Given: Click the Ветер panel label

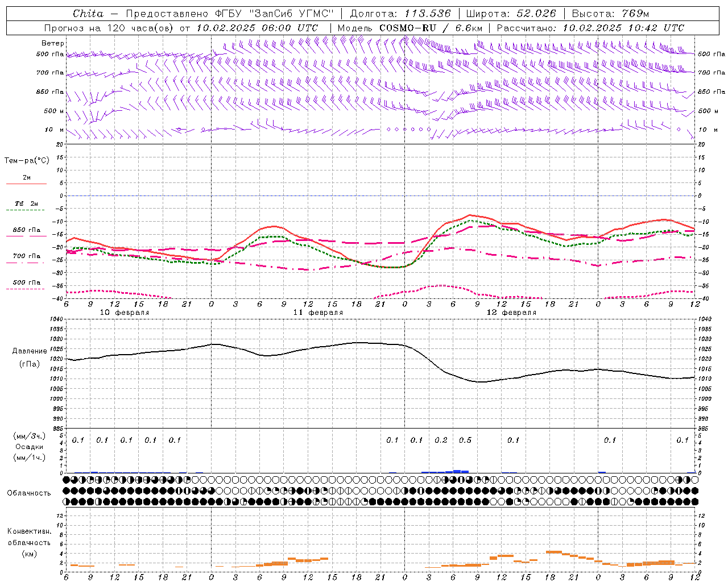Looking at the screenshot, I should 53,43.
